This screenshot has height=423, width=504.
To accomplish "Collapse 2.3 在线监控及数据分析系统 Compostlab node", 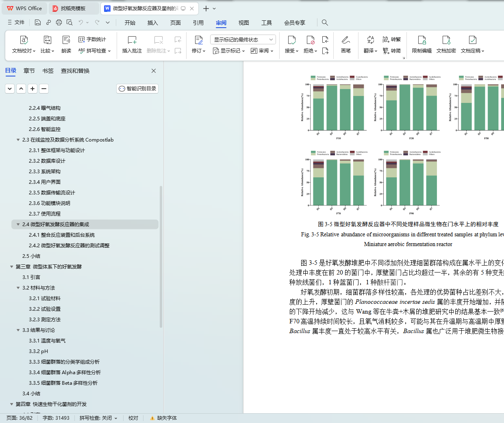I will point(18,140).
